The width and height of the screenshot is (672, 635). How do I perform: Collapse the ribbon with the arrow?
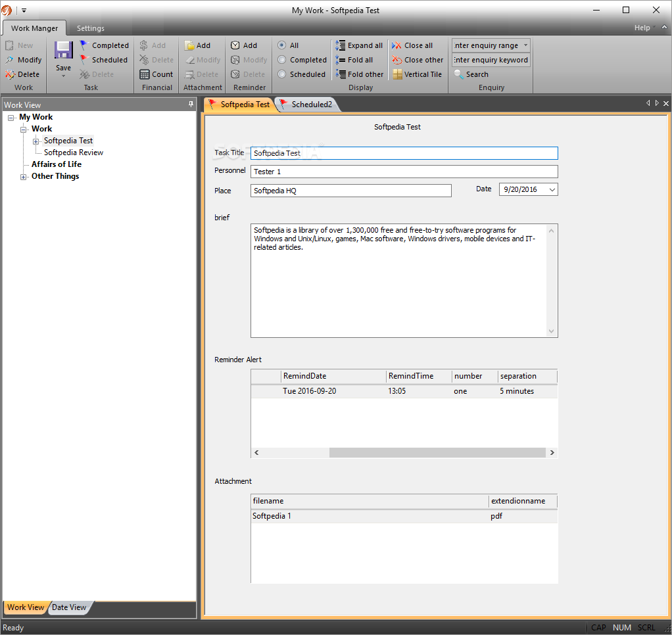pyautogui.click(x=664, y=27)
